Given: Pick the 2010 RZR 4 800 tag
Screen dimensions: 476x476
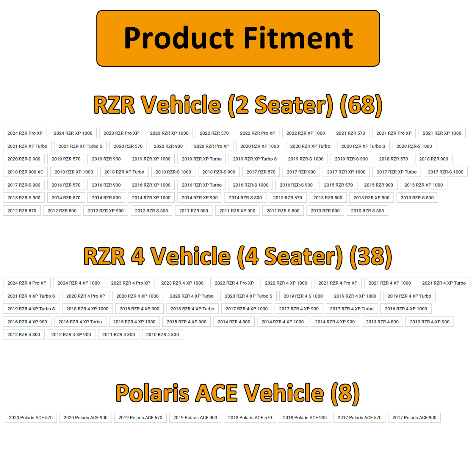Looking at the screenshot, I should (x=162, y=334).
